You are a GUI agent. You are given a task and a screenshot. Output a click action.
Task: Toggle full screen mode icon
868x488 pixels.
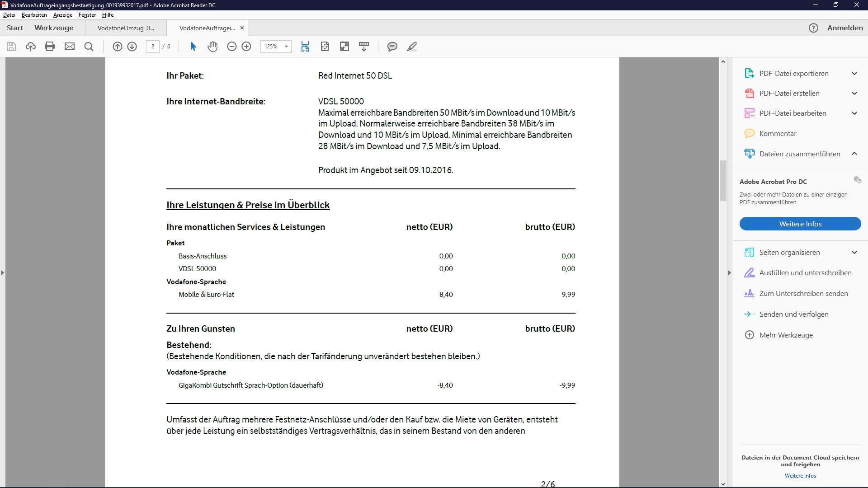pos(344,47)
